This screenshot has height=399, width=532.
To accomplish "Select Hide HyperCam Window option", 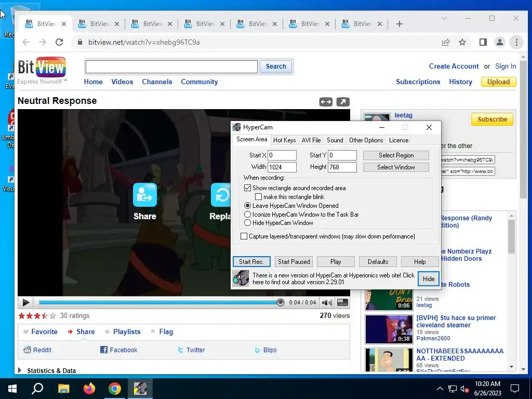I will click(247, 223).
